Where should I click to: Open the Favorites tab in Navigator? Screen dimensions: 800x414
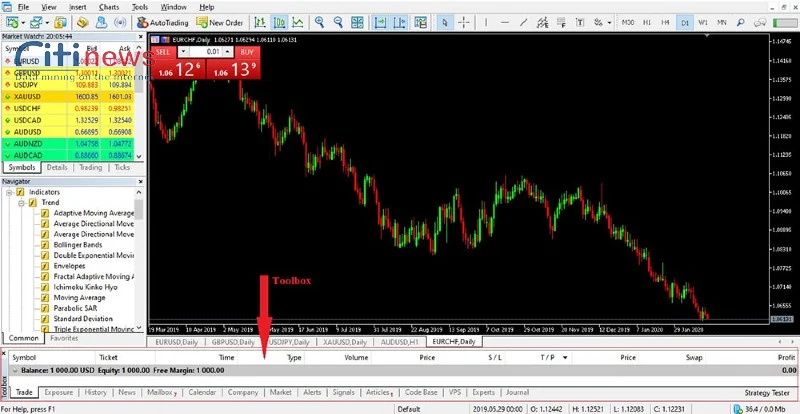click(64, 338)
